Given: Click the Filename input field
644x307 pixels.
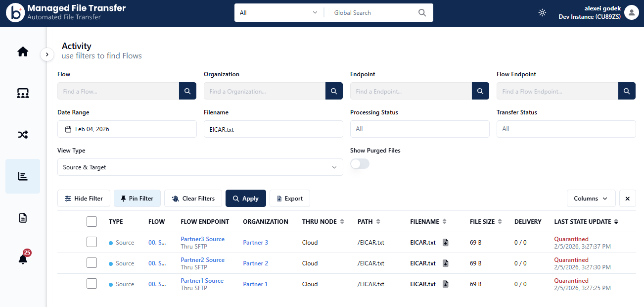Looking at the screenshot, I should coord(273,129).
